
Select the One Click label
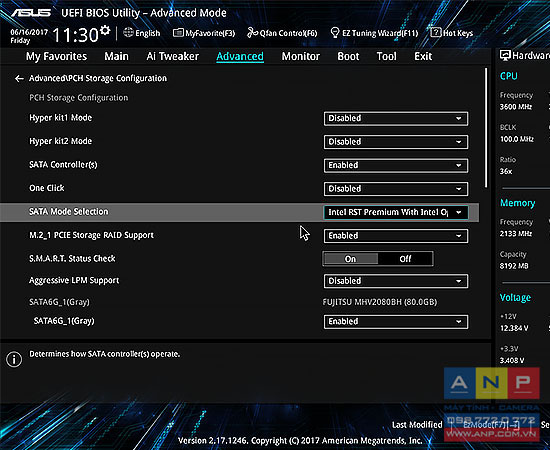pyautogui.click(x=47, y=188)
